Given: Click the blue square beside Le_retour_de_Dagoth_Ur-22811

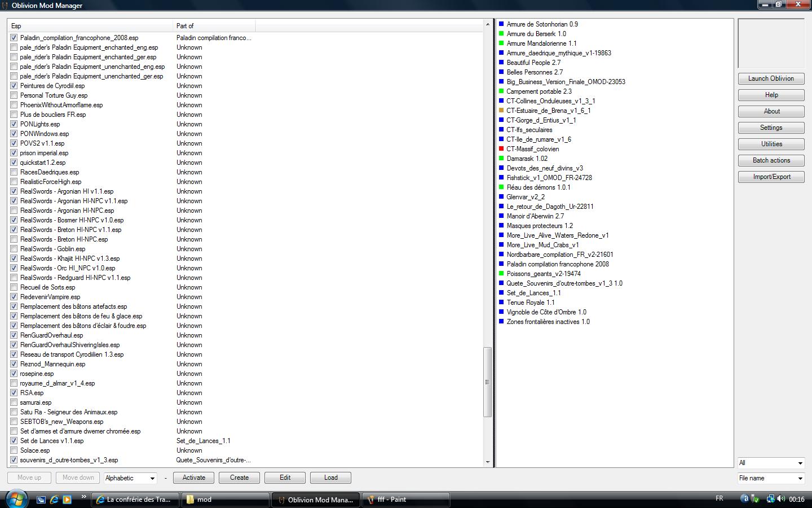Looking at the screenshot, I should [x=501, y=207].
